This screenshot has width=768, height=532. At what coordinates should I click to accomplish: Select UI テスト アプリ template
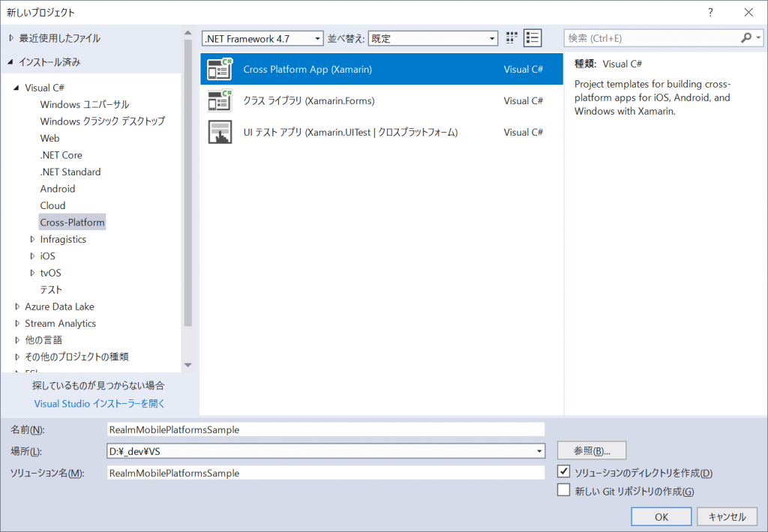[x=382, y=132]
